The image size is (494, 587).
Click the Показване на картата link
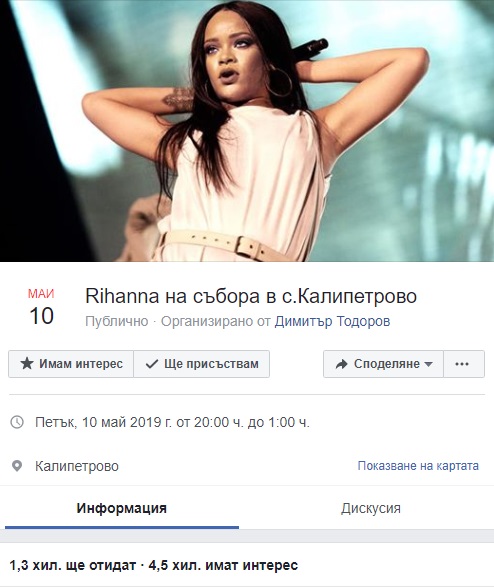418,466
